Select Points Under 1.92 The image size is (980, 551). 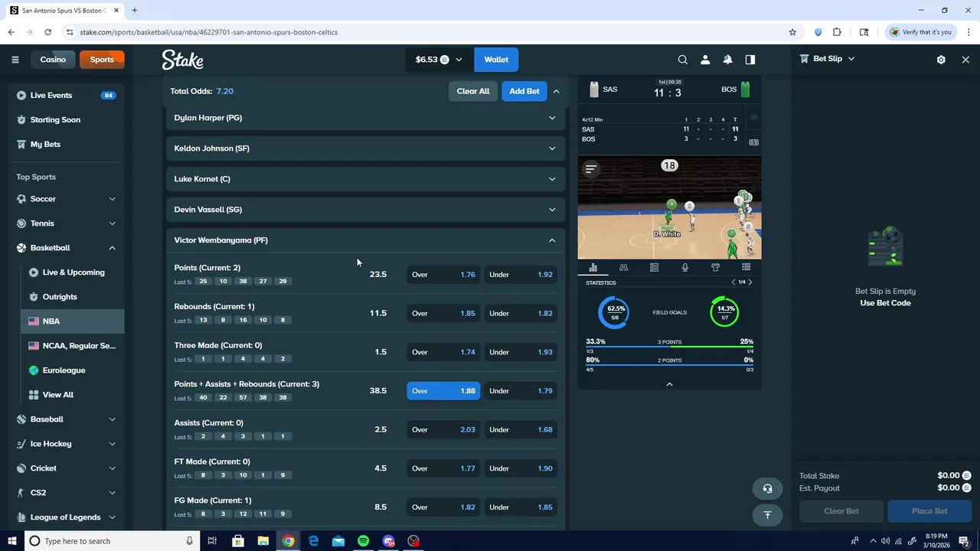tap(521, 275)
